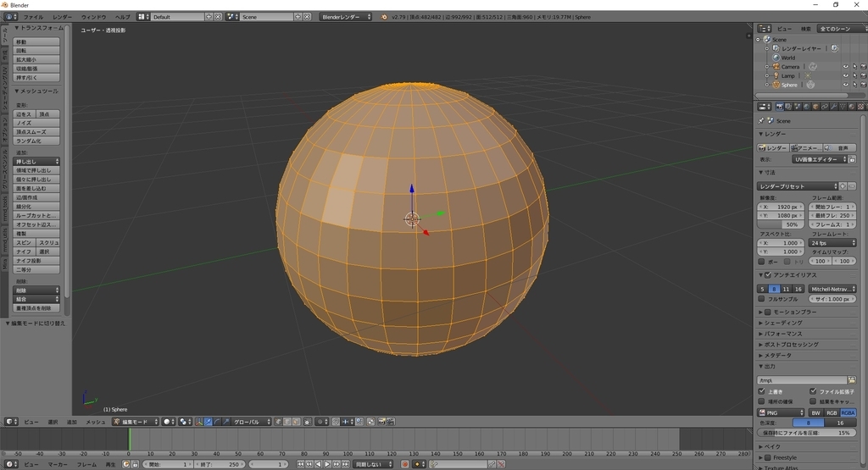Select the rotate manipulator arc icon
Image resolution: width=868 pixels, height=470 pixels.
216,422
